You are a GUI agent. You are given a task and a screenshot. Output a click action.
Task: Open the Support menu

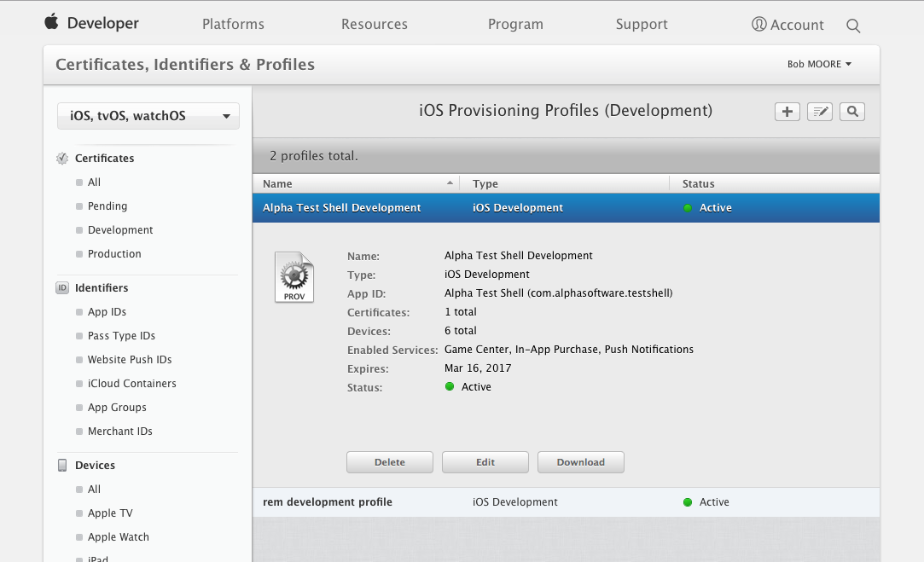[642, 24]
